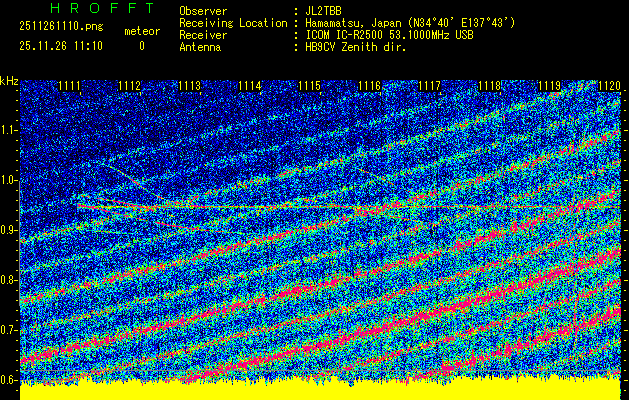629x400 pixels.
Task: Click the 1111 time marker
Action: pos(70,86)
